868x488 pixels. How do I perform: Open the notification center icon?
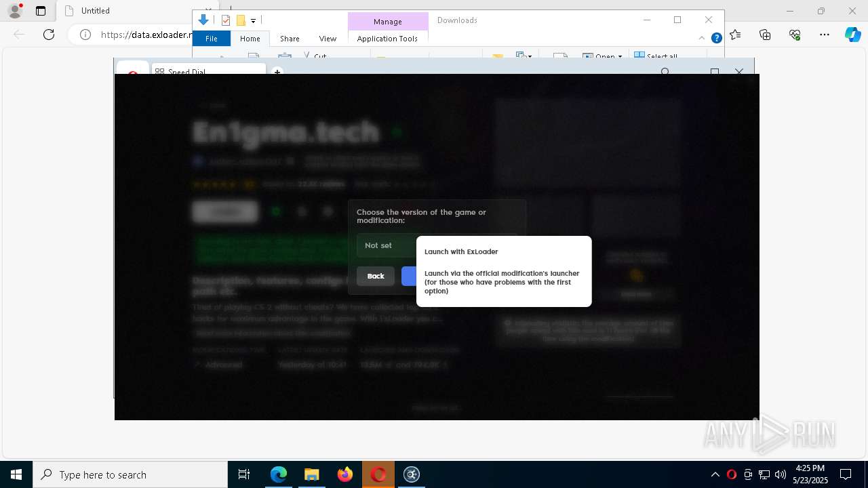pyautogui.click(x=846, y=474)
